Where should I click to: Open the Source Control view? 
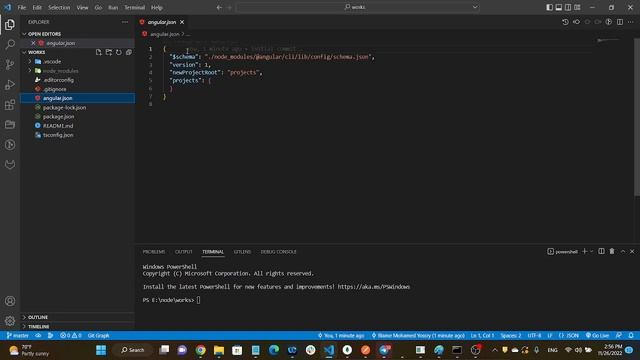(x=10, y=64)
